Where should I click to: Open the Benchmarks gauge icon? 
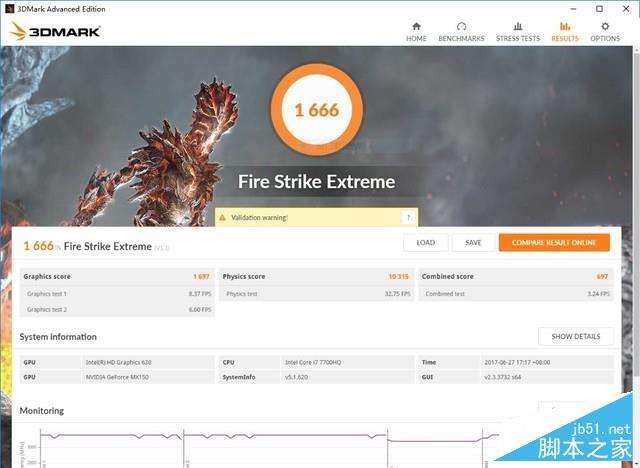pyautogui.click(x=461, y=26)
